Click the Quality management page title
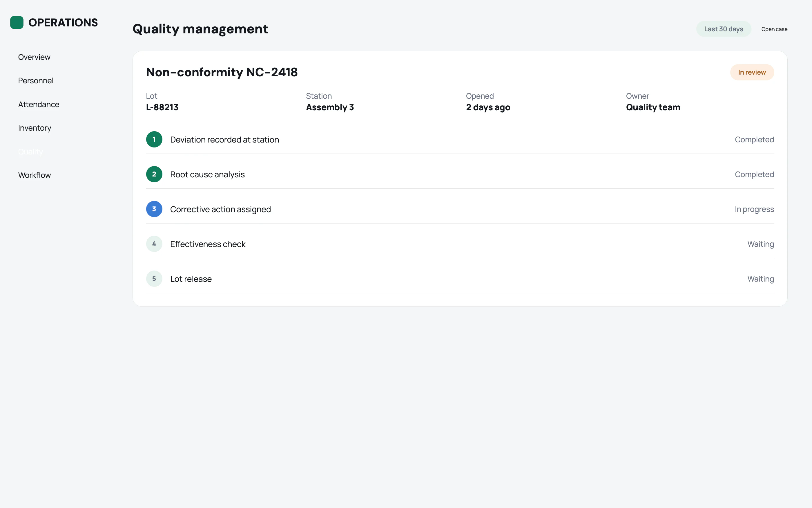 click(x=200, y=29)
